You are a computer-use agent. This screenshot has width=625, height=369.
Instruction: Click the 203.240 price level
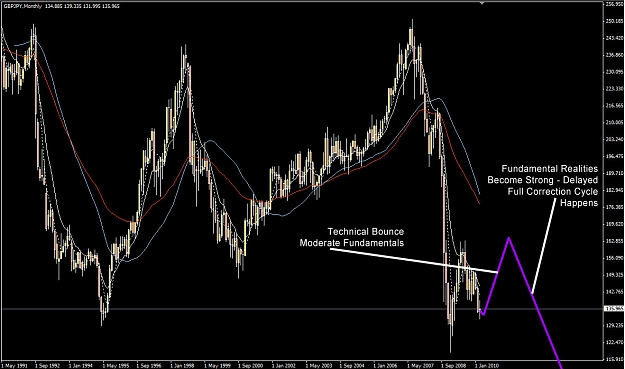614,139
